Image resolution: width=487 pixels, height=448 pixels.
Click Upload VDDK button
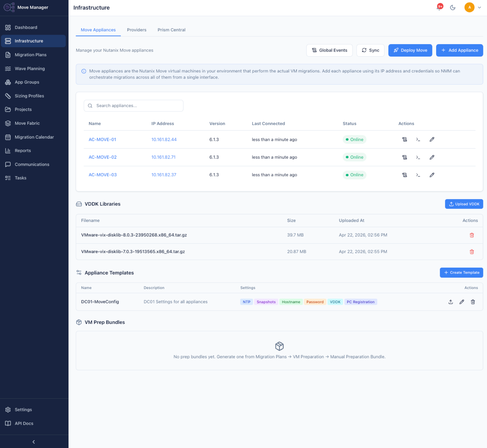coord(464,204)
